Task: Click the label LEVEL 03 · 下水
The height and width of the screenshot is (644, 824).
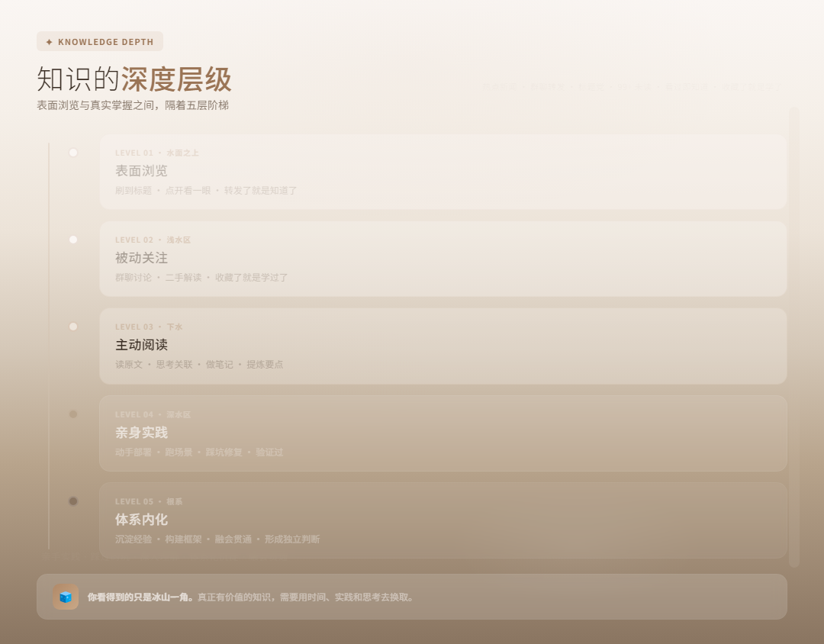Action: tap(149, 327)
